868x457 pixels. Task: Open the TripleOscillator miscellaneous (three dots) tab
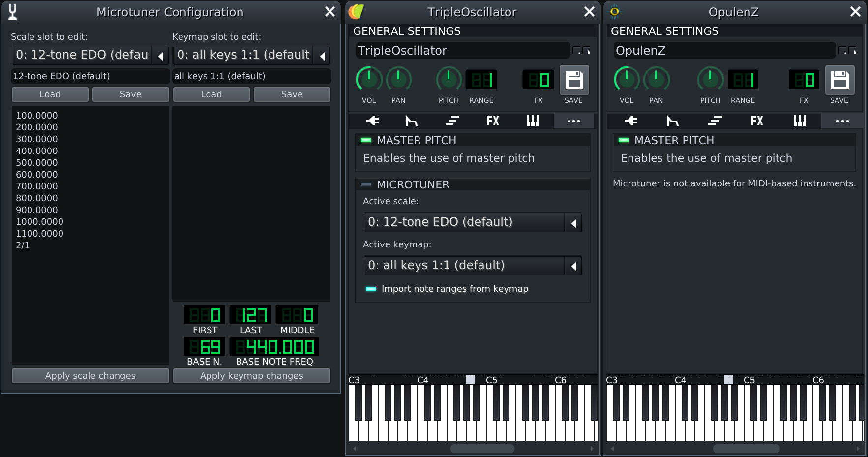pyautogui.click(x=574, y=121)
